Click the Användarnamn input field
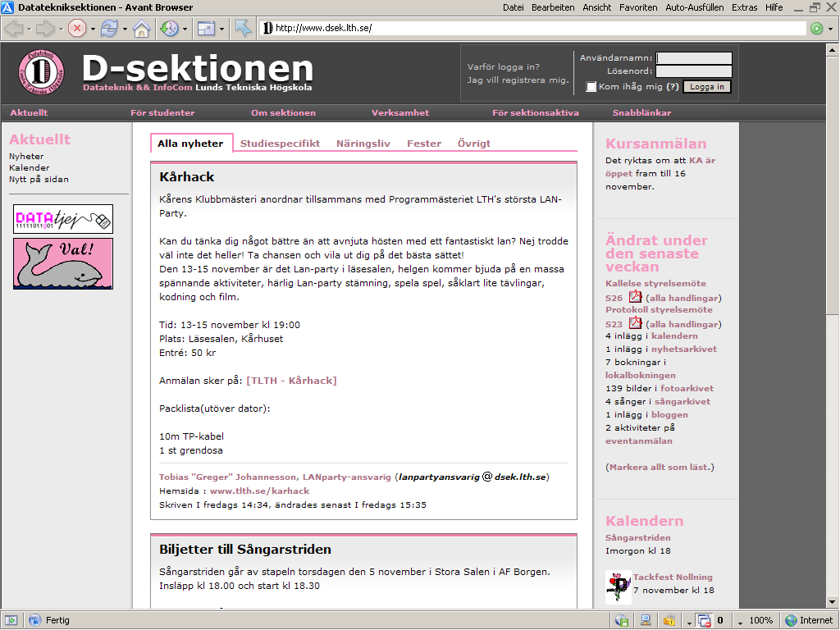The width and height of the screenshot is (840, 630). (694, 58)
